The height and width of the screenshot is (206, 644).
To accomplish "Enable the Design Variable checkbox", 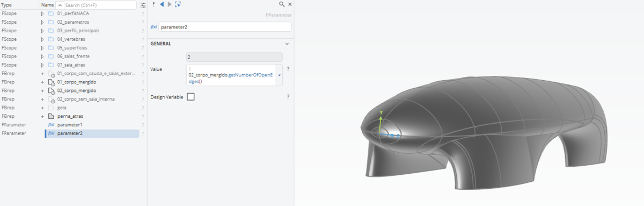I will pyautogui.click(x=191, y=97).
